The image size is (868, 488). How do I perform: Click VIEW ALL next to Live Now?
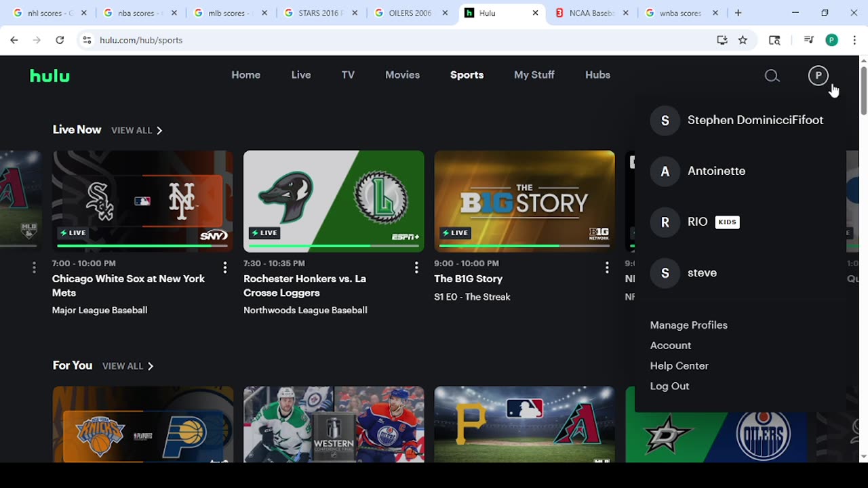[137, 130]
